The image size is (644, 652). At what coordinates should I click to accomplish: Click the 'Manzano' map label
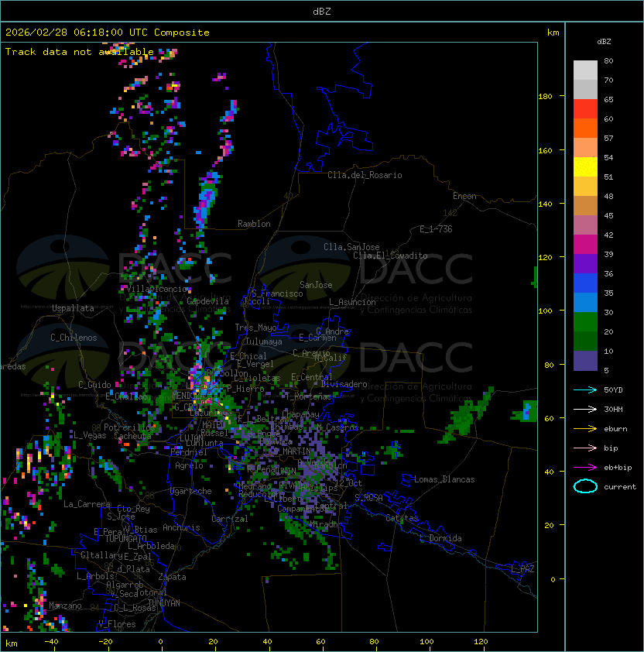(65, 606)
